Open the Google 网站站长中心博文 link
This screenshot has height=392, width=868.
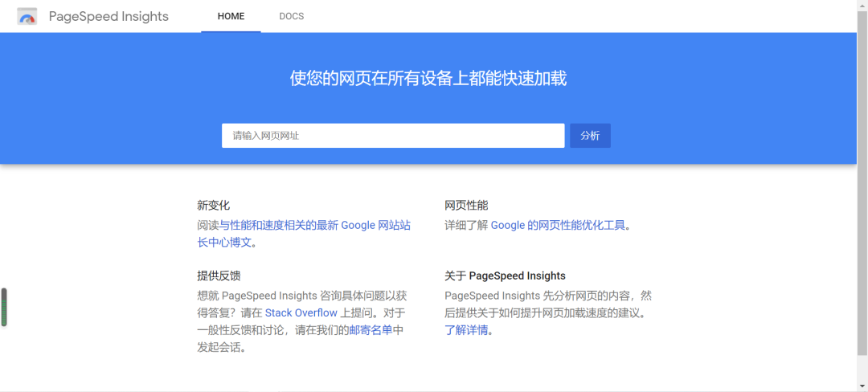coord(304,234)
